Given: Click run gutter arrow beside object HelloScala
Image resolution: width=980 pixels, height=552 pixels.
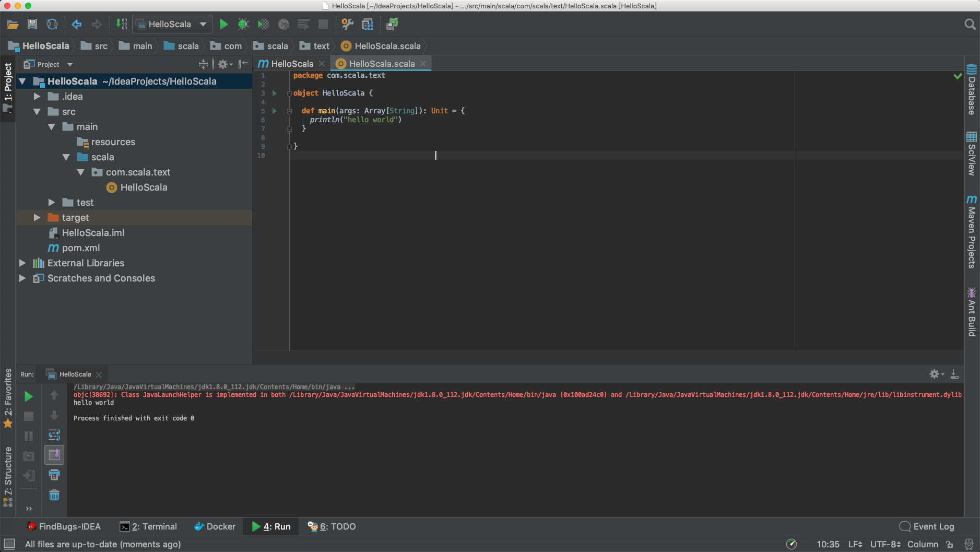Looking at the screenshot, I should pos(274,93).
